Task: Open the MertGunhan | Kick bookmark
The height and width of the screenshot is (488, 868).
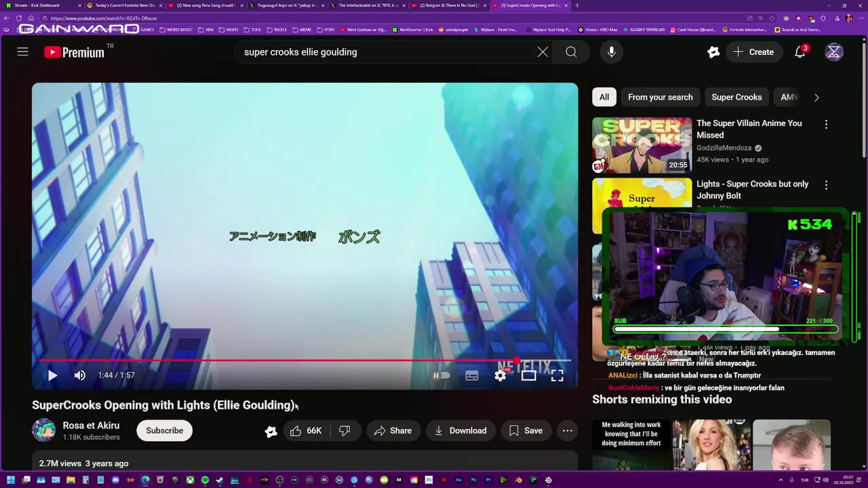Action: [x=413, y=30]
